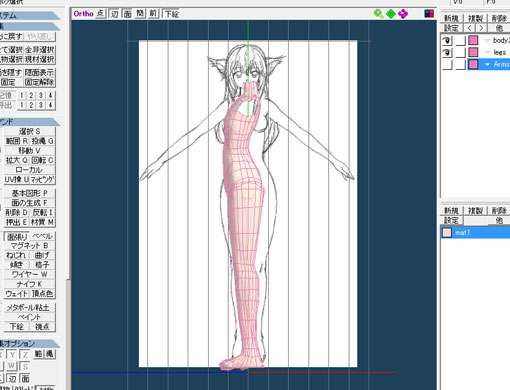Collapse the Arms object tree arrow
Image resolution: width=510 pixels, height=390 pixels.
point(487,64)
